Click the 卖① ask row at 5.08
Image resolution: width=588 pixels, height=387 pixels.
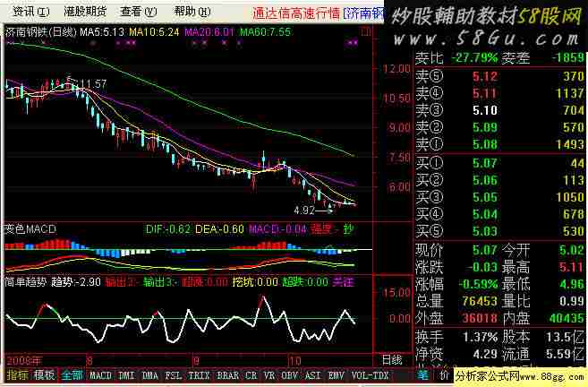(x=500, y=144)
